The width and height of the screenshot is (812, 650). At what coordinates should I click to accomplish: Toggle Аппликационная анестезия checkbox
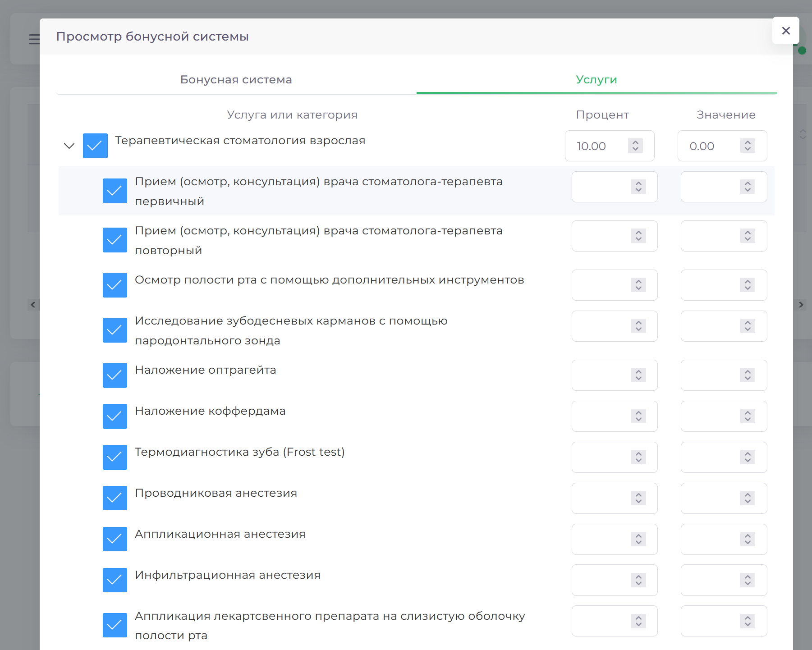click(115, 539)
